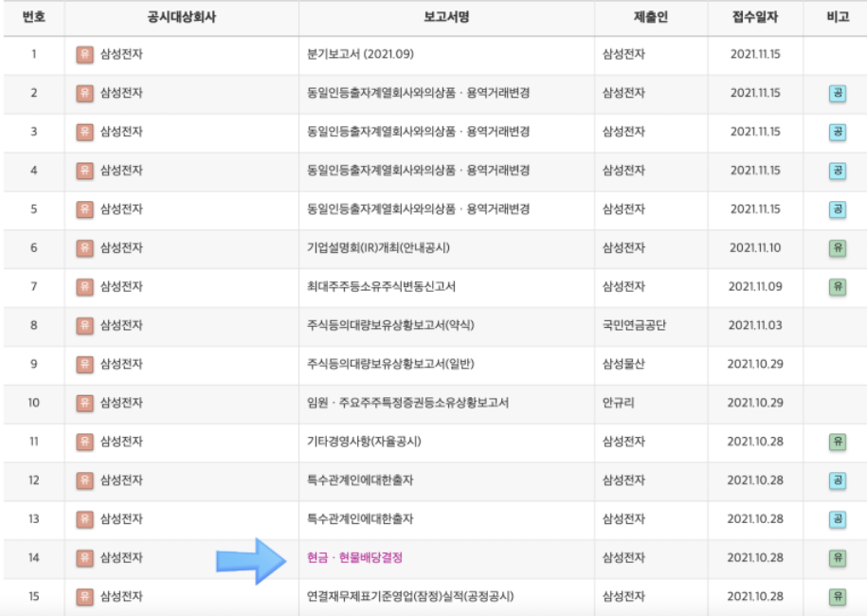This screenshot has width=867, height=616.
Task: Click the green 유 remark badge in row 11
Action: click(838, 442)
